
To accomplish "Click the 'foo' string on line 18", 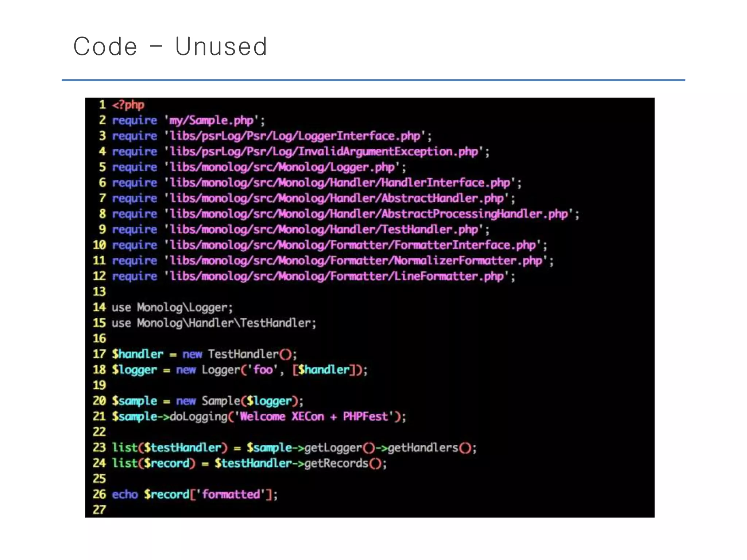I will tap(263, 370).
